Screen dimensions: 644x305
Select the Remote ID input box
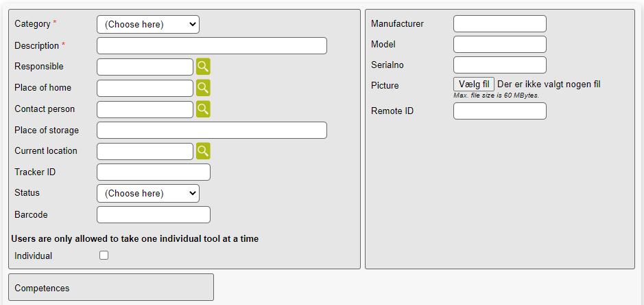pyautogui.click(x=499, y=111)
